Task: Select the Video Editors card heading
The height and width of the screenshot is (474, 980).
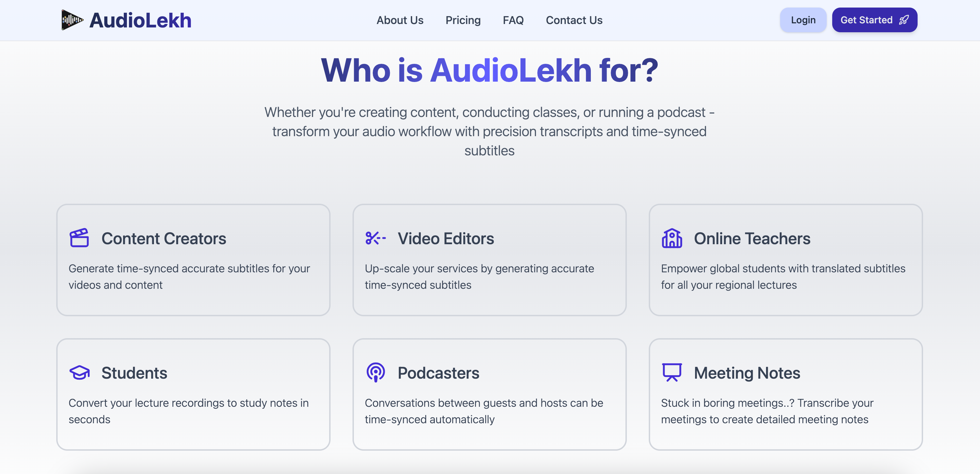Action: 445,238
